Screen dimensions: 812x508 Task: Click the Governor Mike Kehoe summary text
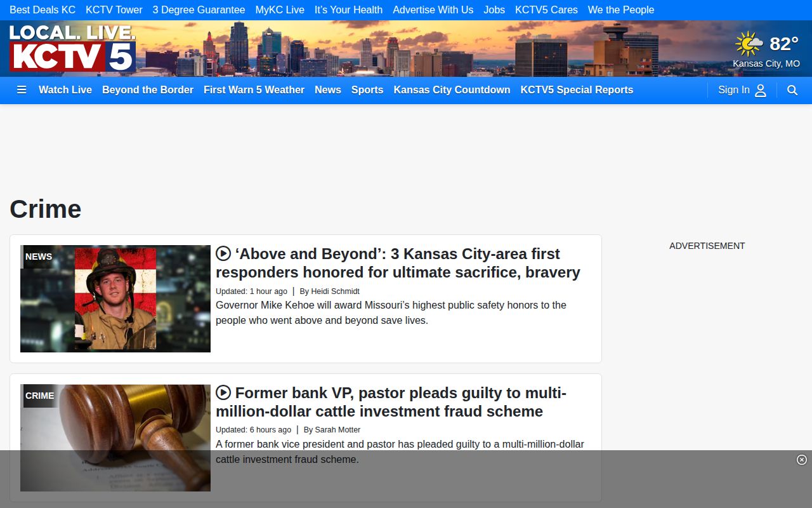(391, 313)
